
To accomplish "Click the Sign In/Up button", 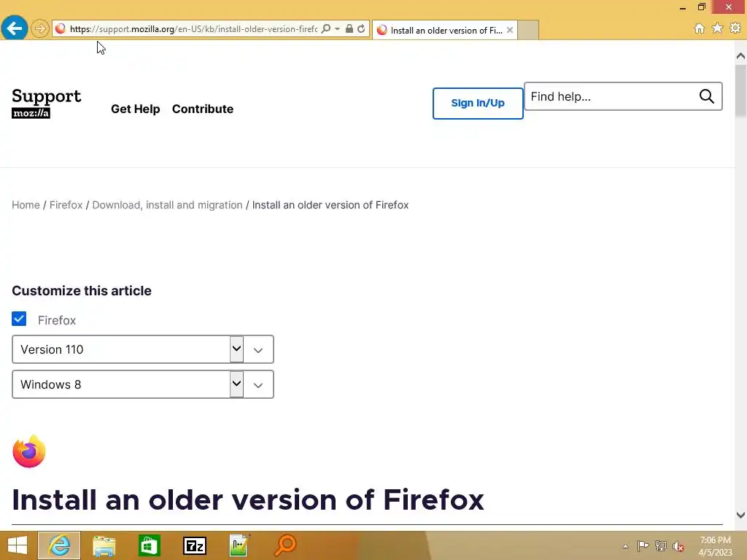I will (478, 104).
